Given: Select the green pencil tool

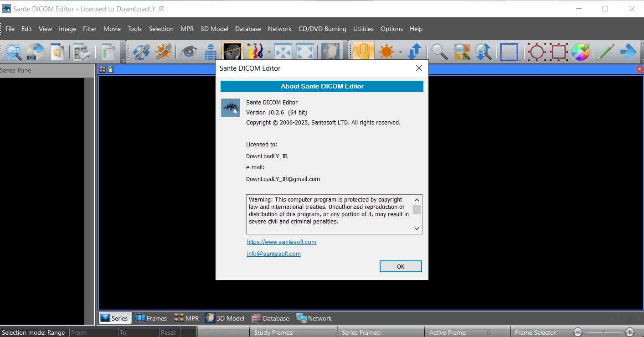Looking at the screenshot, I should pos(606,52).
